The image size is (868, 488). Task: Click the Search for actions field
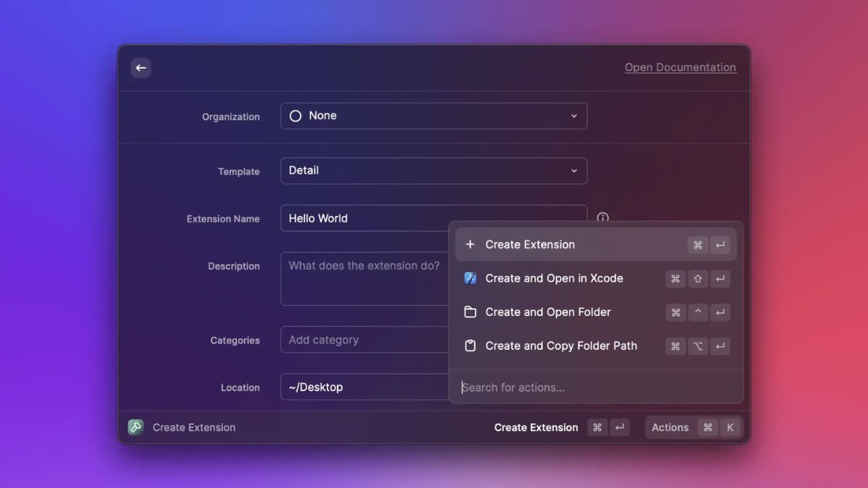click(596, 388)
